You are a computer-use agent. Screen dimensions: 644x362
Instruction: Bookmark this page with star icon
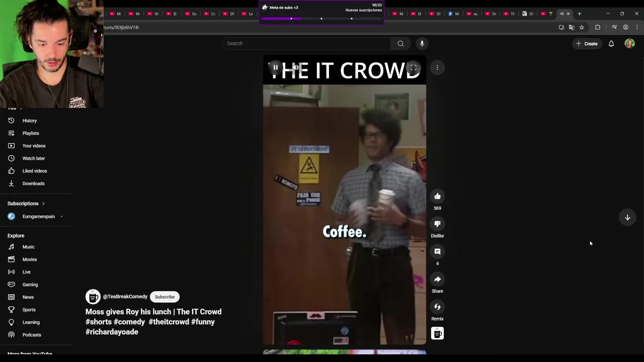click(x=582, y=27)
